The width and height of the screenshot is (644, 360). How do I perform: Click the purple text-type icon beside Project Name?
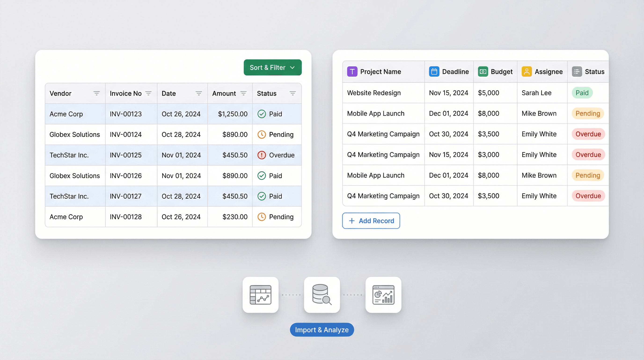[x=352, y=71]
